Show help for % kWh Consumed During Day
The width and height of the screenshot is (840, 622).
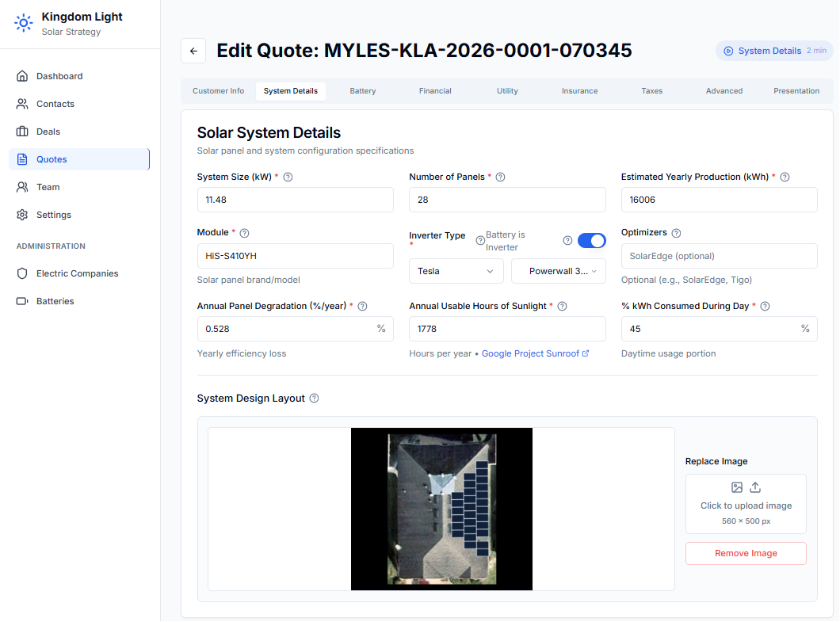(765, 307)
